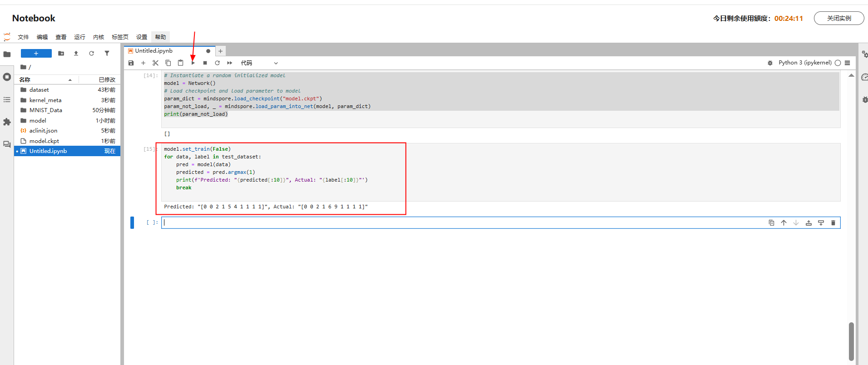
Task: Insert a cell below using toolbar plus
Action: point(143,63)
